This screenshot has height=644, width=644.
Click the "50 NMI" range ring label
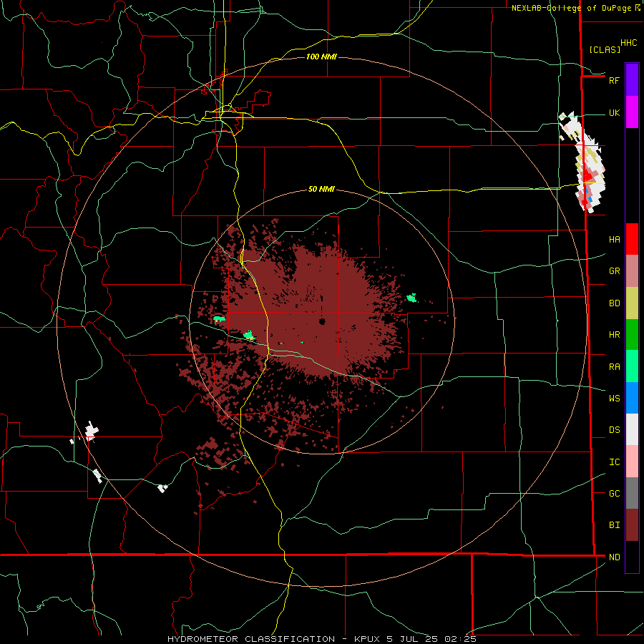(321, 190)
